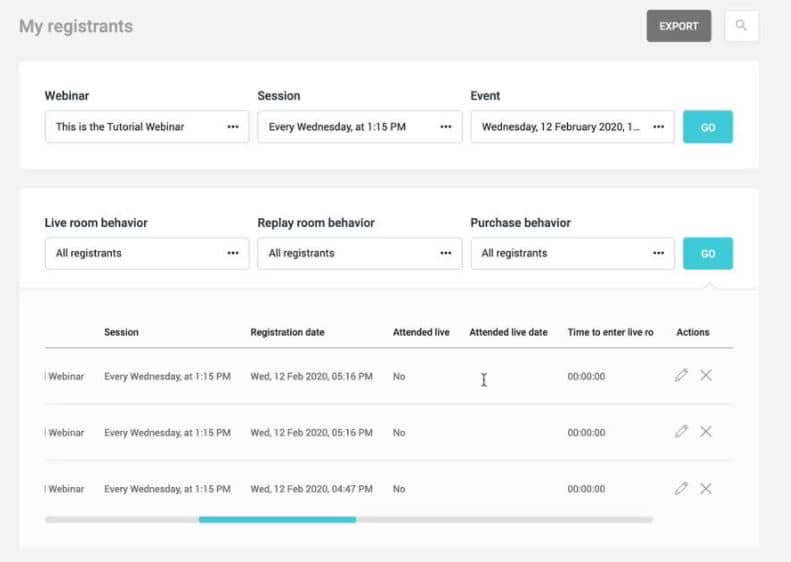Click the Registration date column header

pyautogui.click(x=288, y=332)
